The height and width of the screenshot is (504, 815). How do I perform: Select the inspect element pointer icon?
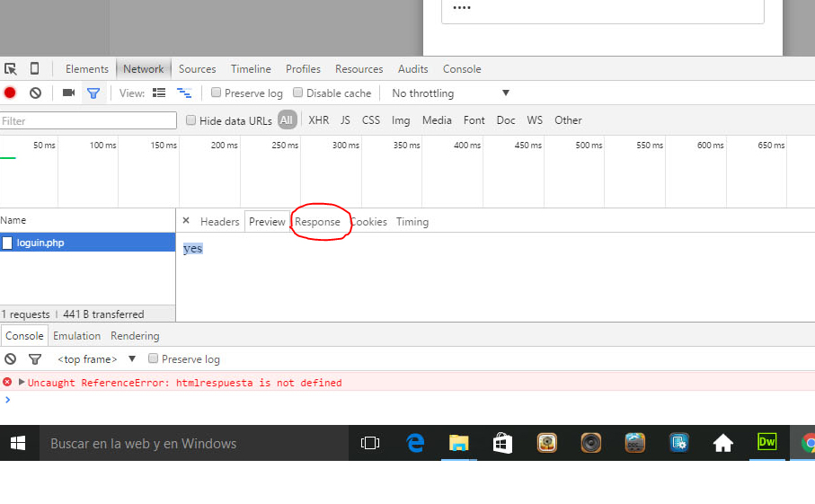[x=11, y=69]
